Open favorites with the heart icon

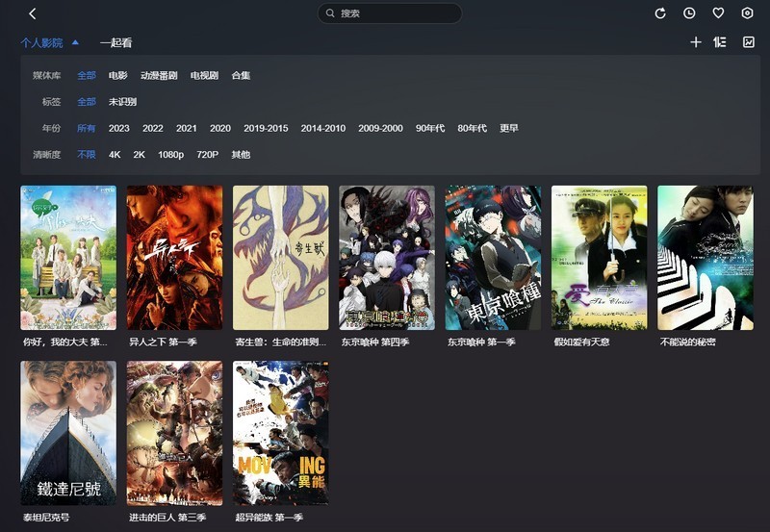pos(718,13)
